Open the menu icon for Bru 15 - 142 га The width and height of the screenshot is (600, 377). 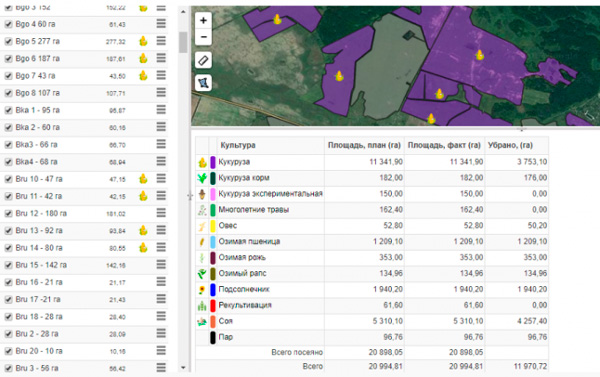pos(161,265)
